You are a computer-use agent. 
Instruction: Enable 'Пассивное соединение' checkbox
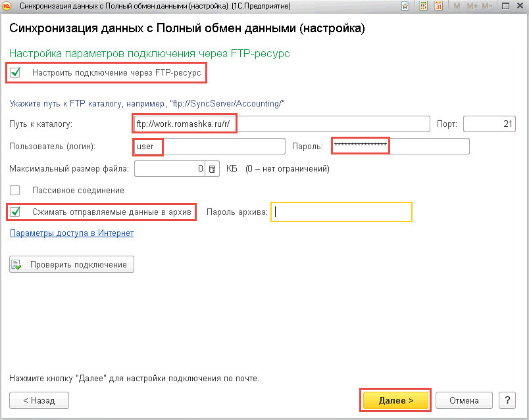[x=15, y=191]
